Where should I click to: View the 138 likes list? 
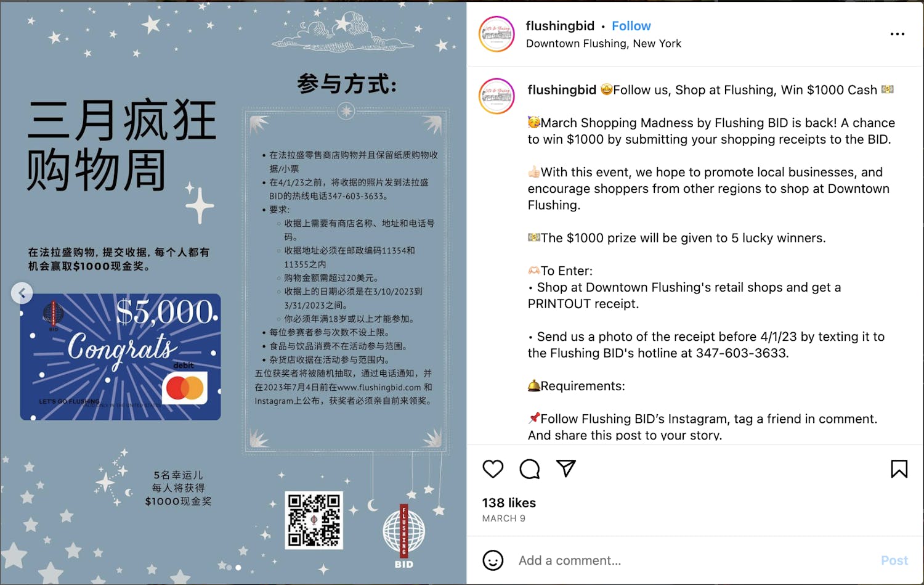point(509,503)
